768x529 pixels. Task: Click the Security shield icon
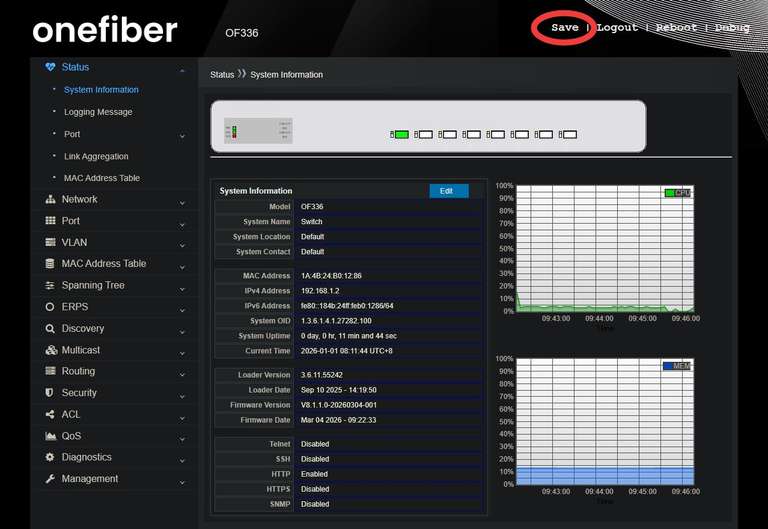49,393
